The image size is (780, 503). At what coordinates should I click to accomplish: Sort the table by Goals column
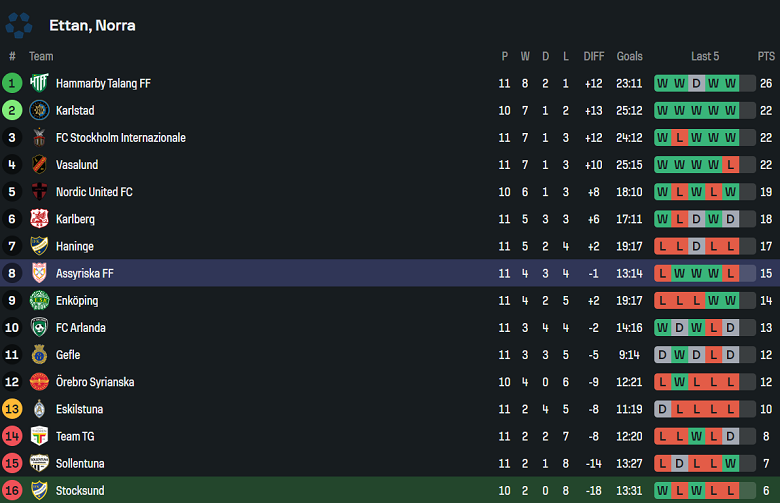click(629, 57)
